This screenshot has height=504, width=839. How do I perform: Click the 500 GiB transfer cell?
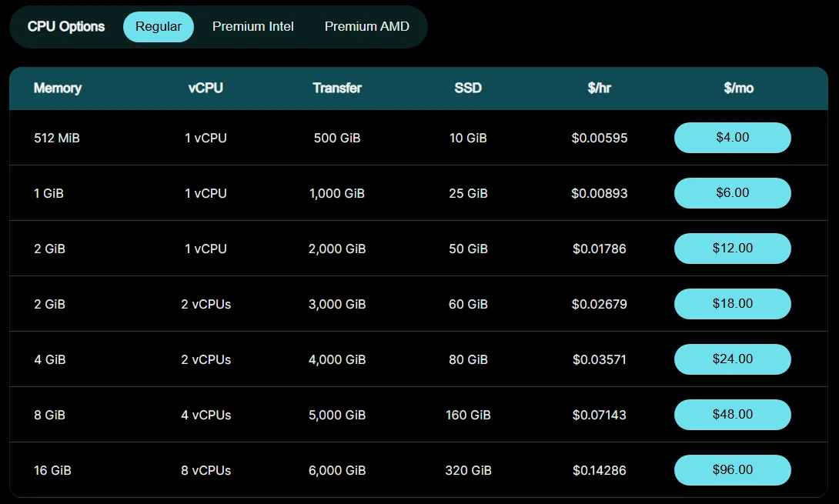pyautogui.click(x=337, y=138)
